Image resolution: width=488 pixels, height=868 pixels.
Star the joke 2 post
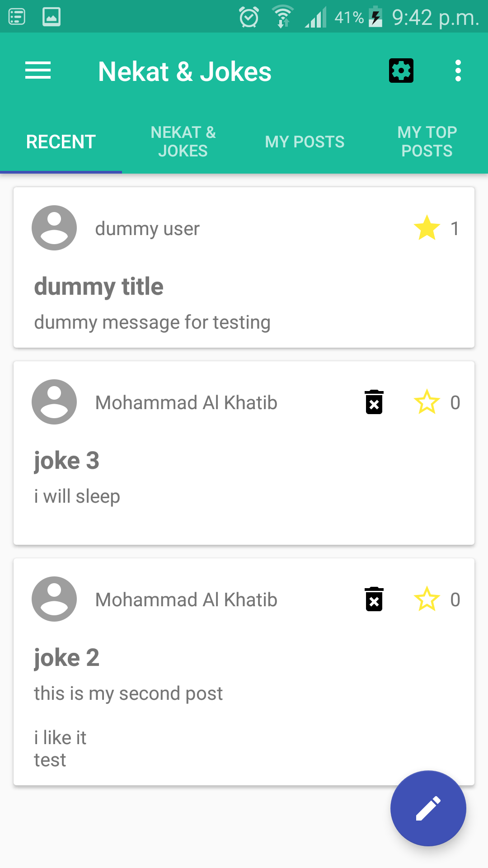427,599
